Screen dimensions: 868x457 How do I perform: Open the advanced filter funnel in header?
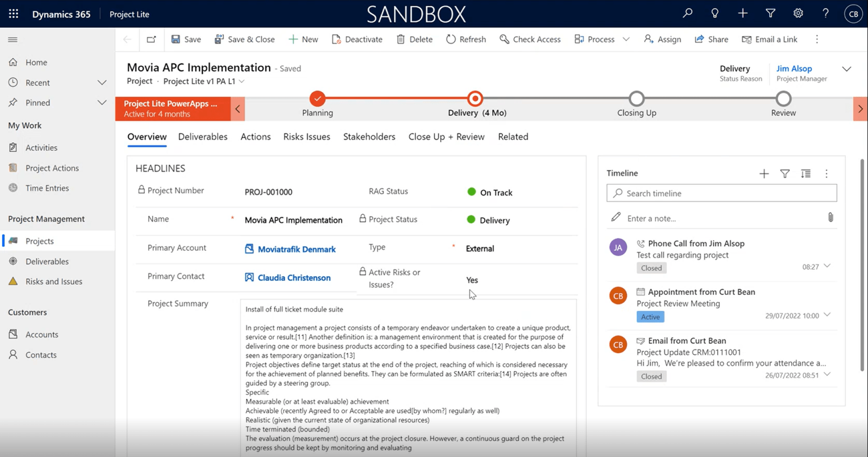click(x=770, y=14)
